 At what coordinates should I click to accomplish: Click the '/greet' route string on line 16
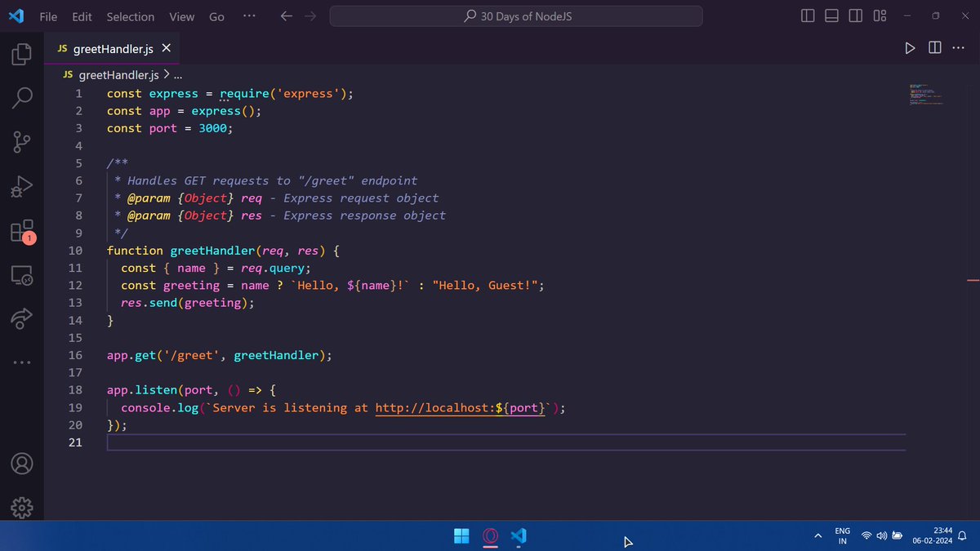point(192,355)
